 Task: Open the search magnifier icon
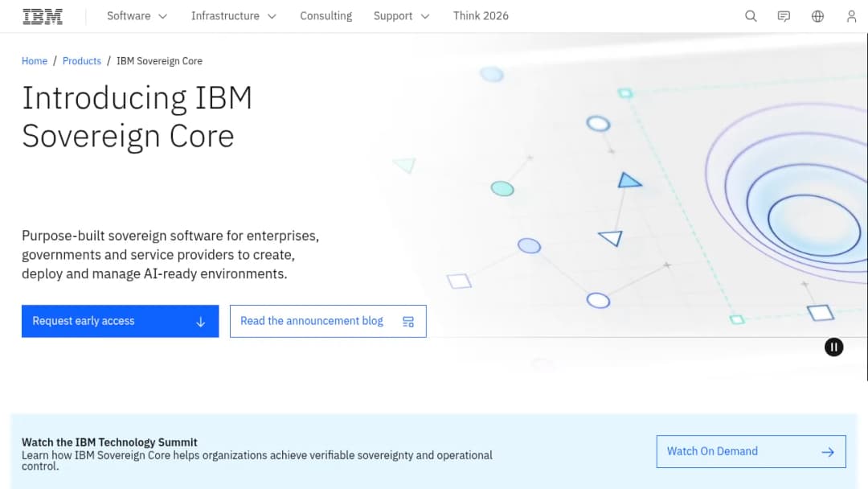(x=751, y=16)
